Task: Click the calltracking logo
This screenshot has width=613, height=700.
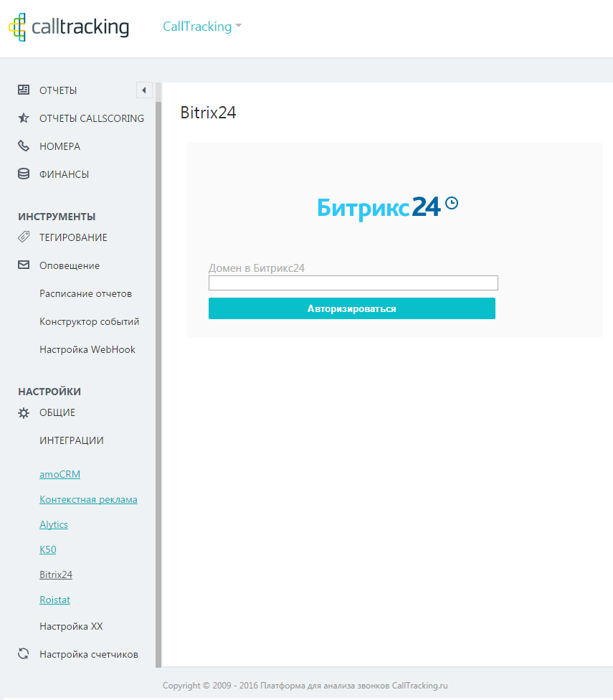Action: [x=69, y=27]
